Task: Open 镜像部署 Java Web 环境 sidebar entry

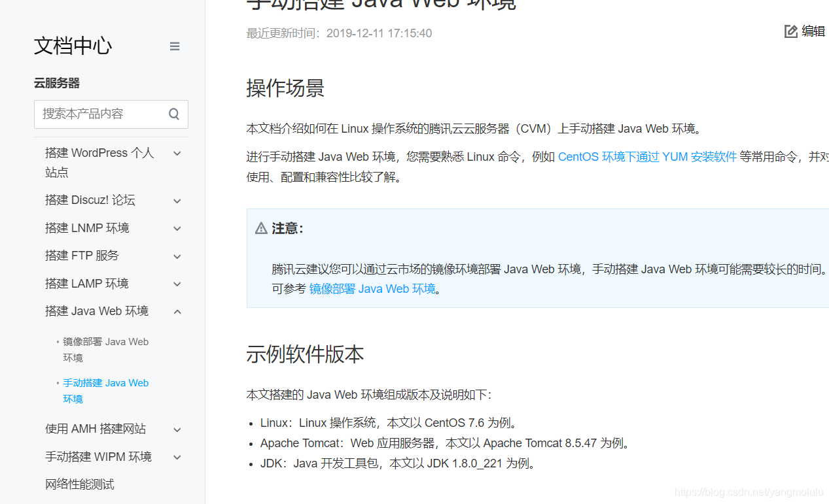Action: (x=105, y=349)
